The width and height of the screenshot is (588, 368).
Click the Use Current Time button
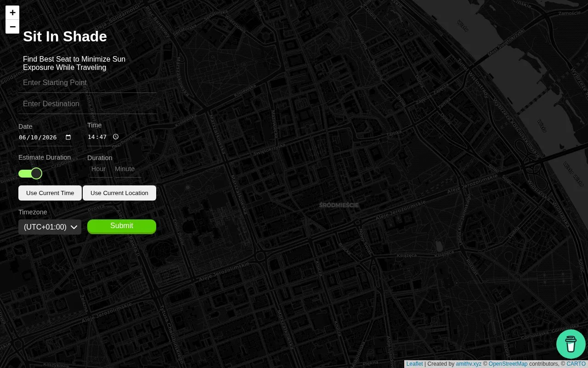coord(50,193)
